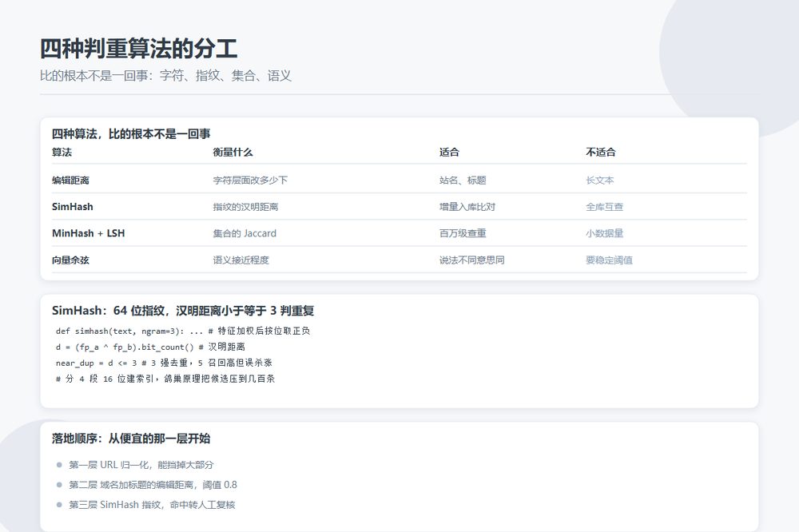Viewport: 799px width, 532px height.
Task: Click the cell 长文本
Action: coord(600,181)
